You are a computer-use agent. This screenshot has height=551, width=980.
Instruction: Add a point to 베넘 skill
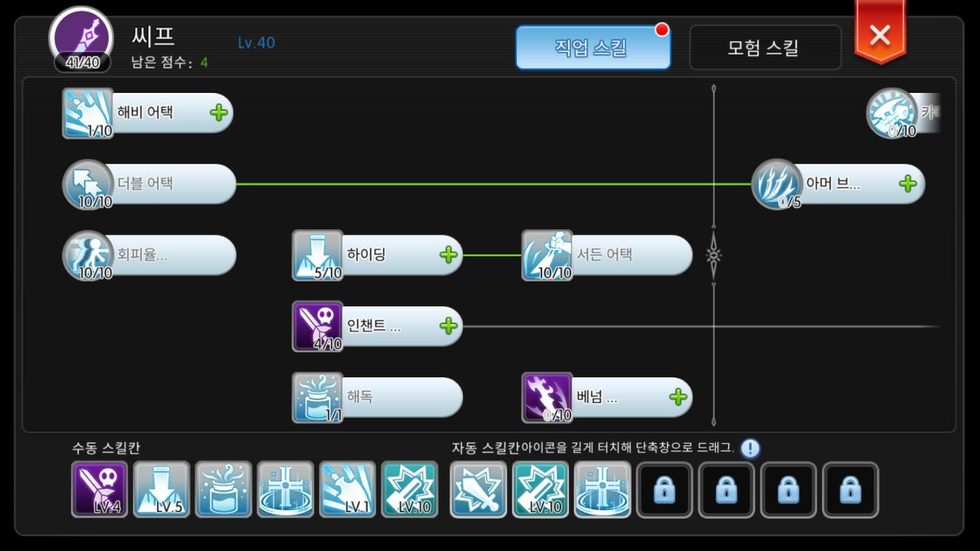tap(678, 397)
